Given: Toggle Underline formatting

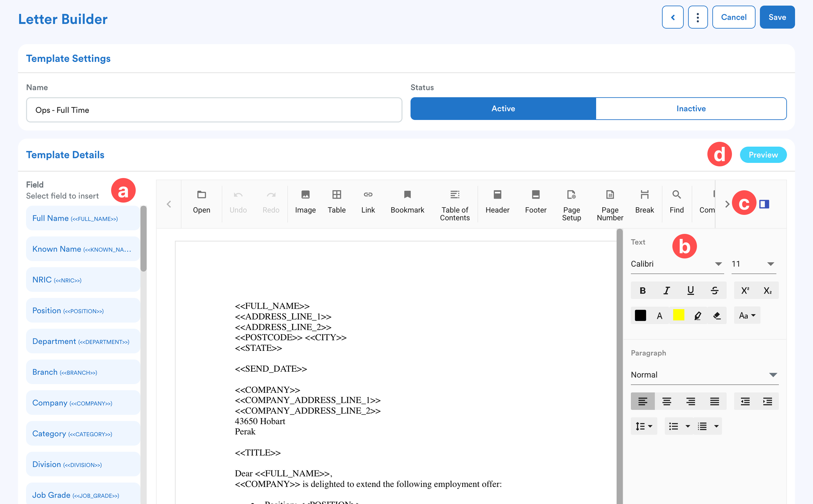Looking at the screenshot, I should (690, 290).
